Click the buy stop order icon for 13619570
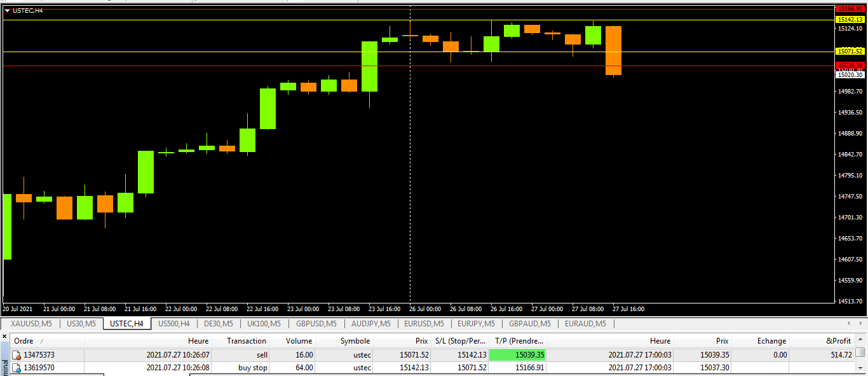868x376 pixels. 17,368
